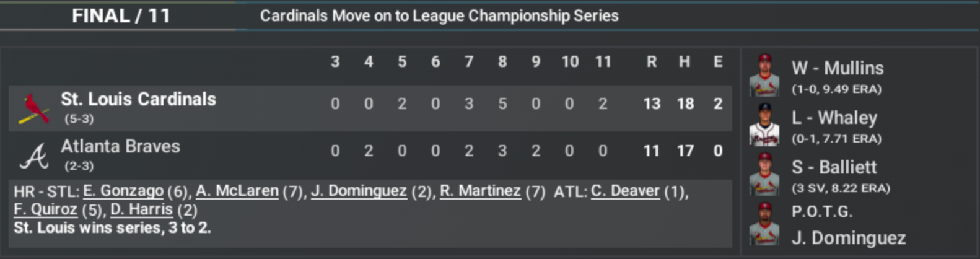Click the FINAL / 11 game status

[x=121, y=15]
